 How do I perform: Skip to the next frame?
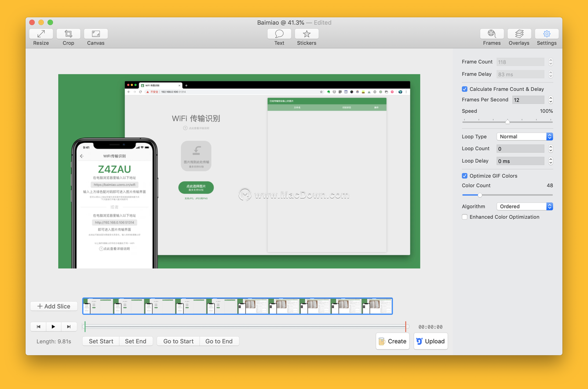[69, 327]
